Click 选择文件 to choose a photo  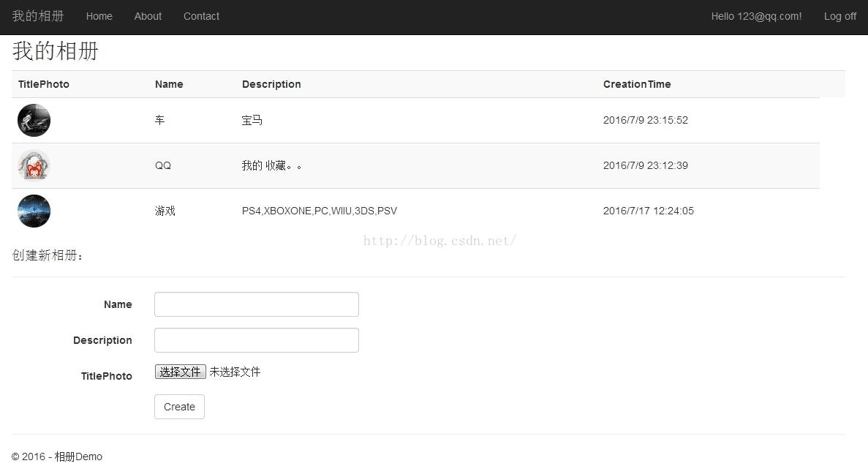[180, 371]
